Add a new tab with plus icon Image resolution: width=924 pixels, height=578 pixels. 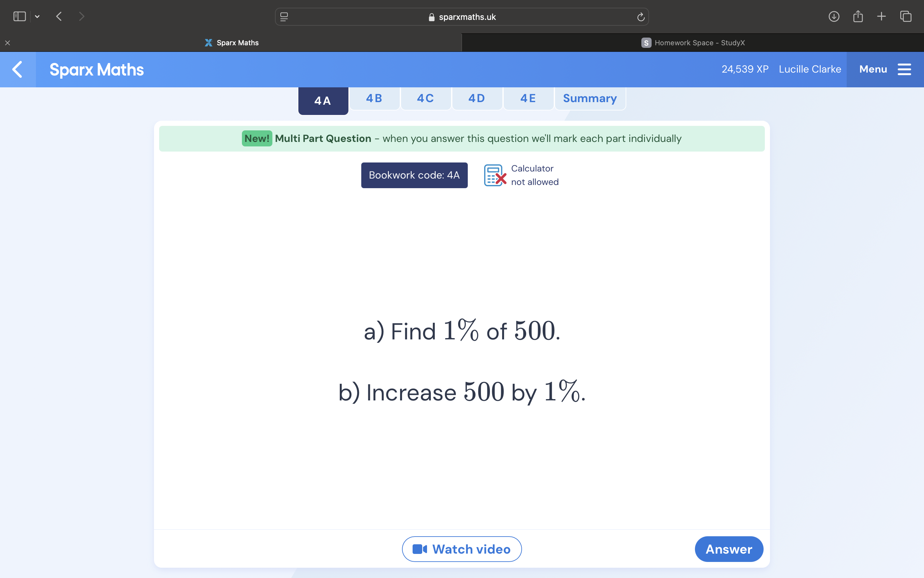point(881,16)
